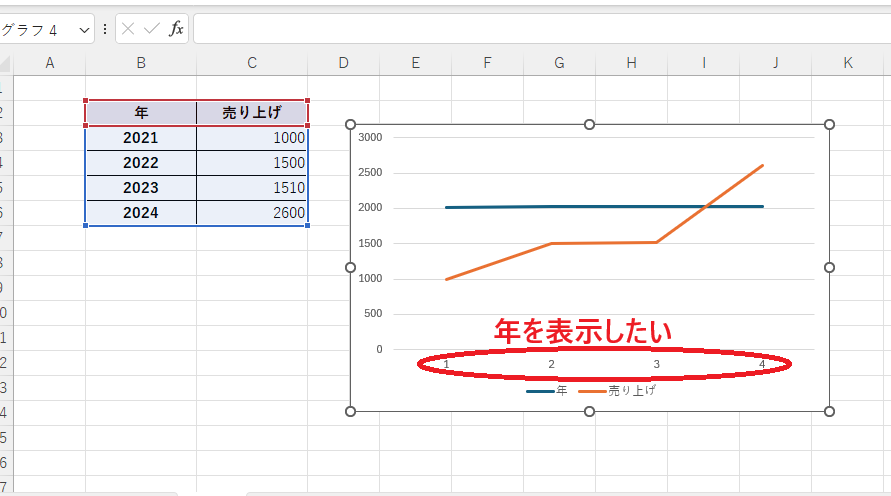The image size is (891, 496).
Task: Select column B header
Action: 141,63
